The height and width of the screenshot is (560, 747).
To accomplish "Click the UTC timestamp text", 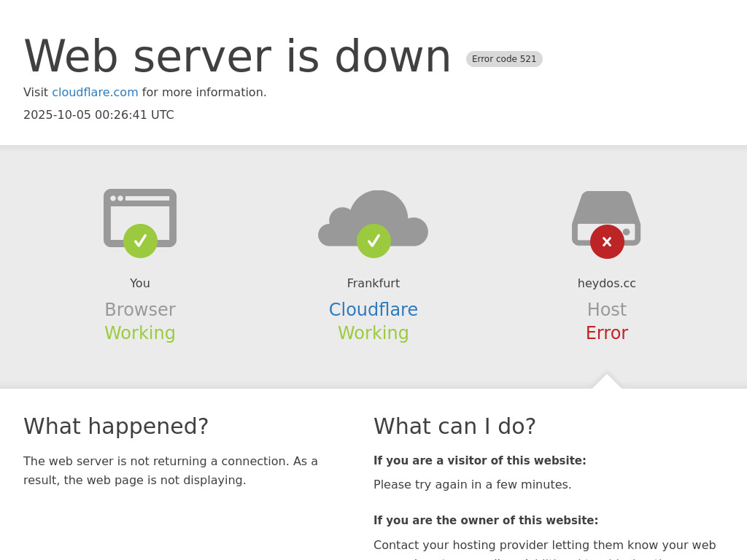I will tap(98, 115).
